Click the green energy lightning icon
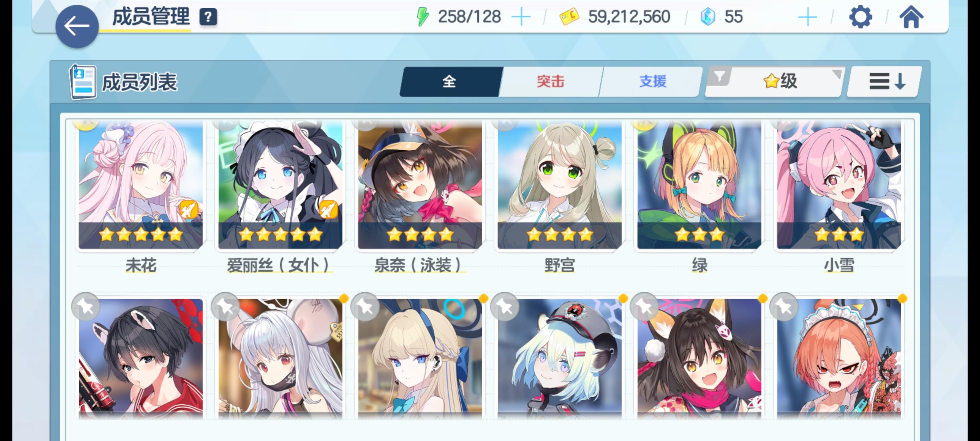The height and width of the screenshot is (441, 980). click(x=423, y=17)
